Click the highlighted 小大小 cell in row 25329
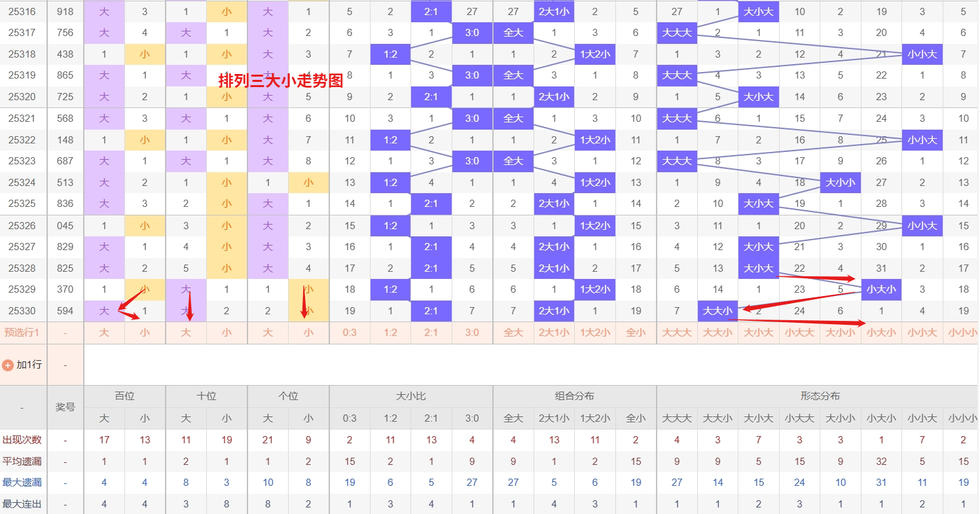 tap(881, 289)
